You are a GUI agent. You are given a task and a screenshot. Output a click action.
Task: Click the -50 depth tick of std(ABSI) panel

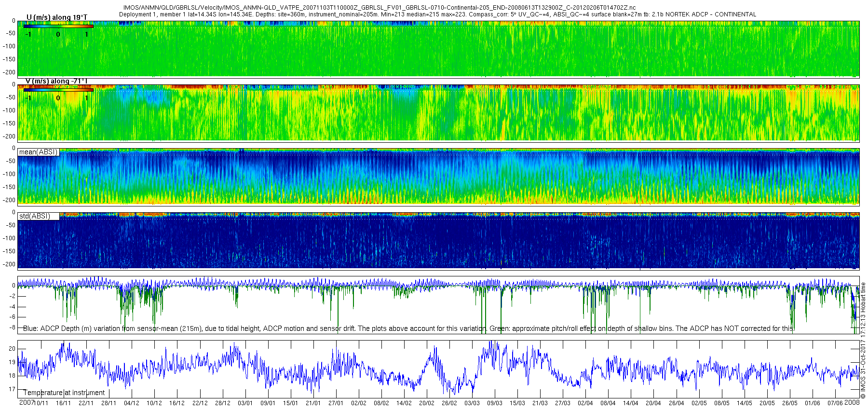coord(10,225)
